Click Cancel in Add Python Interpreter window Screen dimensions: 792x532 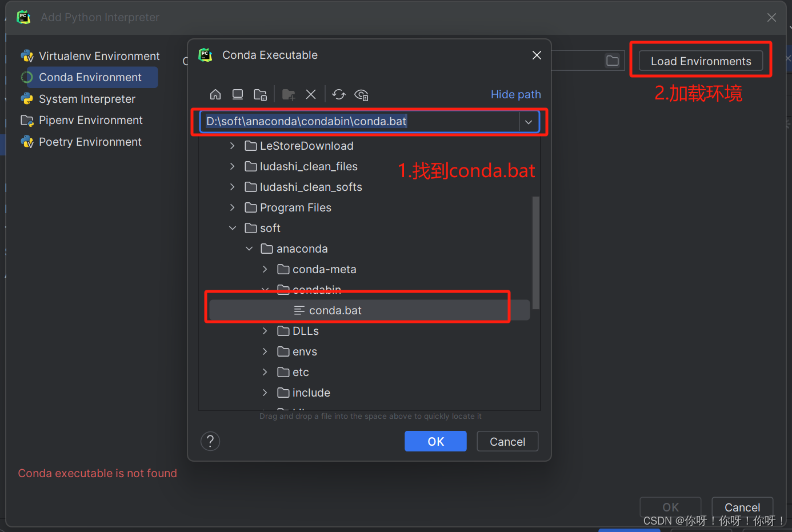(x=742, y=507)
